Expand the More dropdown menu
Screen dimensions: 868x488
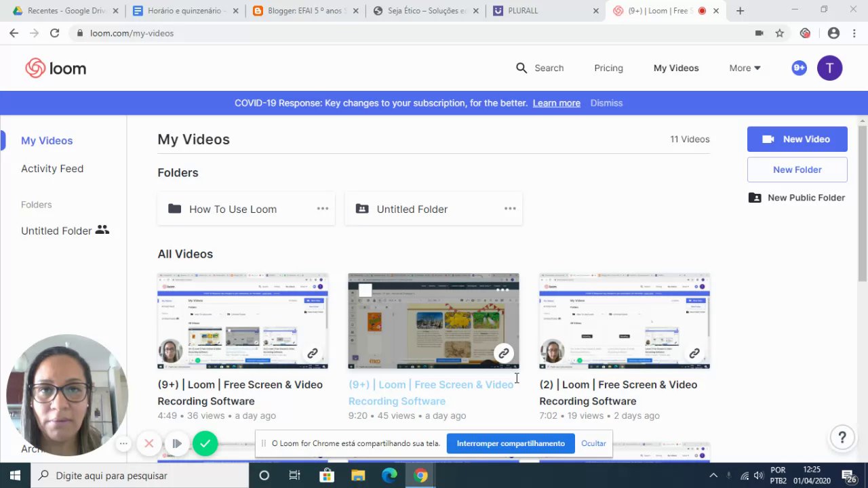click(745, 68)
